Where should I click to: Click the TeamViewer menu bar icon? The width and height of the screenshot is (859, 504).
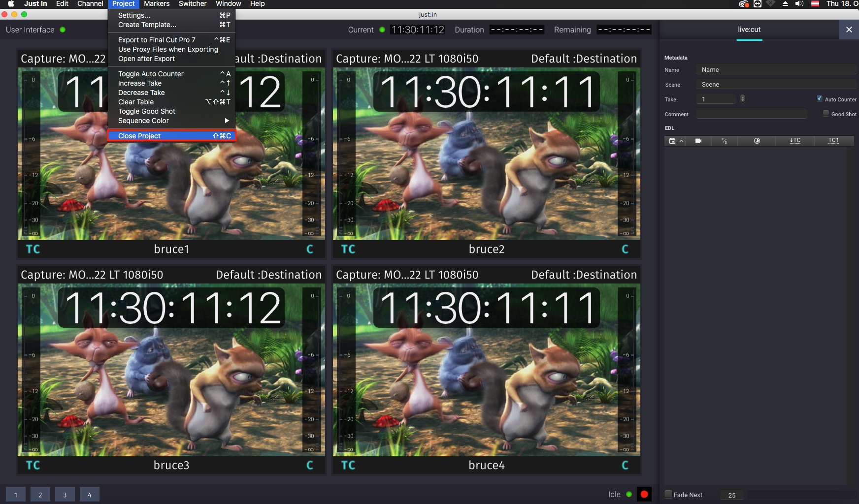pos(758,3)
